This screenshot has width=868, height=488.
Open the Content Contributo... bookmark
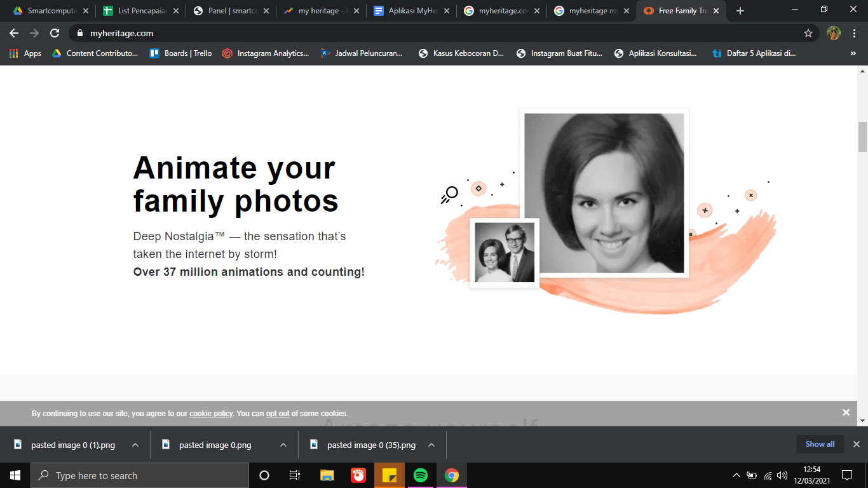click(x=95, y=53)
